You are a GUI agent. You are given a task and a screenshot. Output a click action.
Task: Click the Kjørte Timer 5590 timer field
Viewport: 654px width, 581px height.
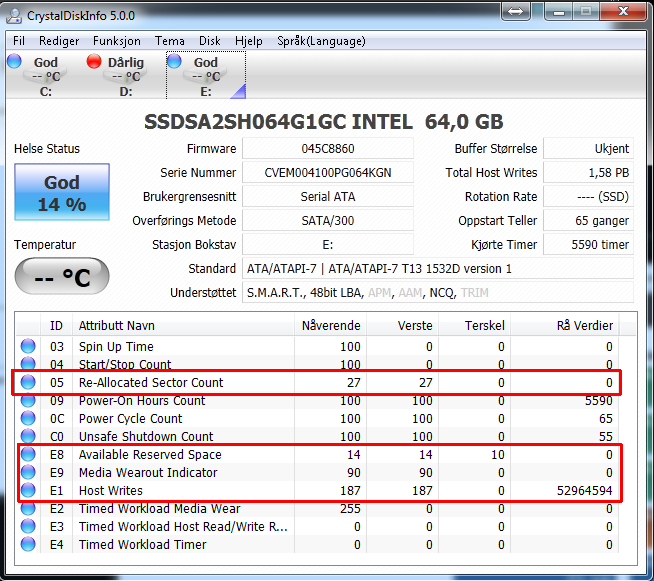point(589,244)
